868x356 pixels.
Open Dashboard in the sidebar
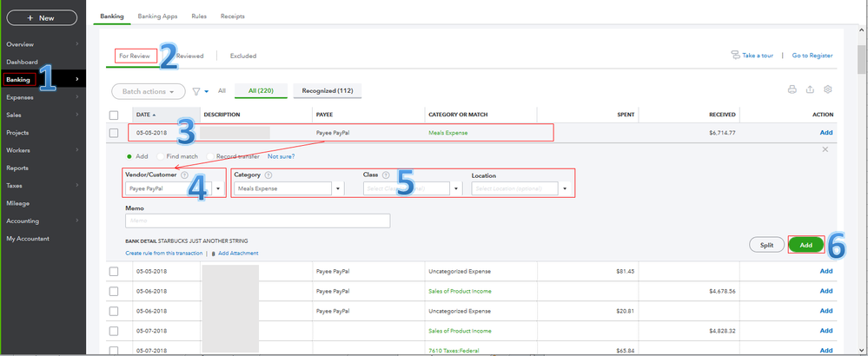pos(22,62)
